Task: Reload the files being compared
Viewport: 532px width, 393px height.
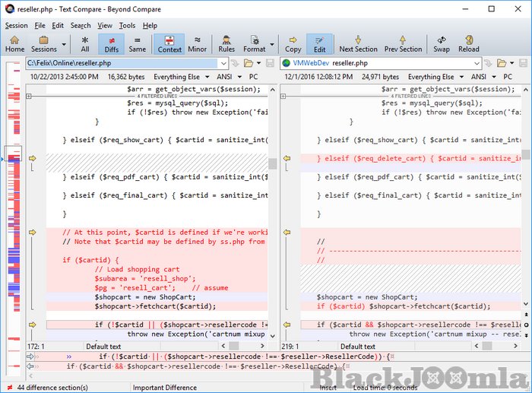Action: click(x=468, y=43)
